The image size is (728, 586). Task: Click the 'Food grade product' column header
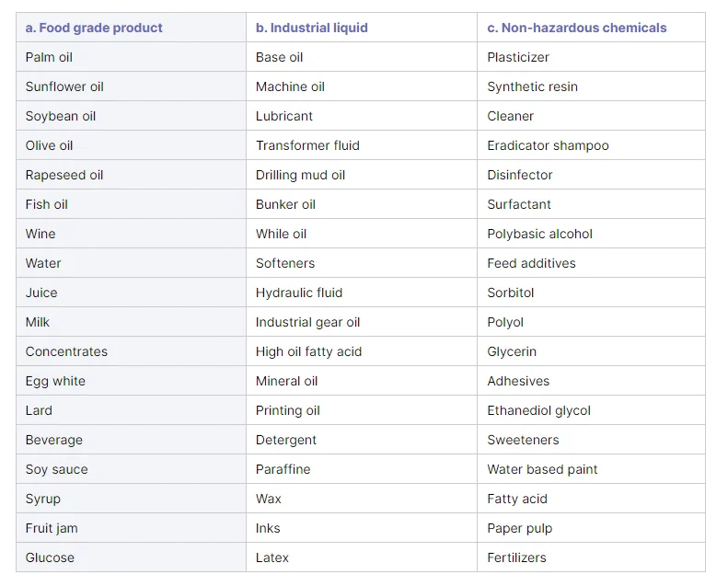(x=94, y=28)
